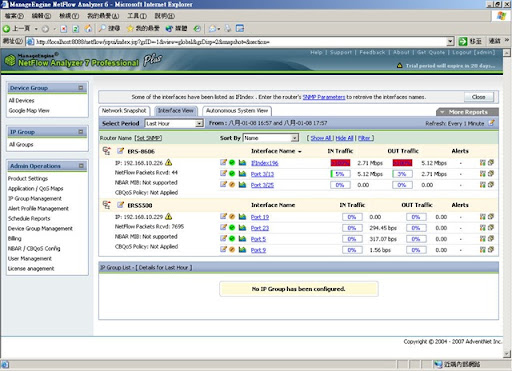Image resolution: width=512 pixels, height=371 pixels.
Task: Open the Support link in the header
Action: tap(341, 52)
